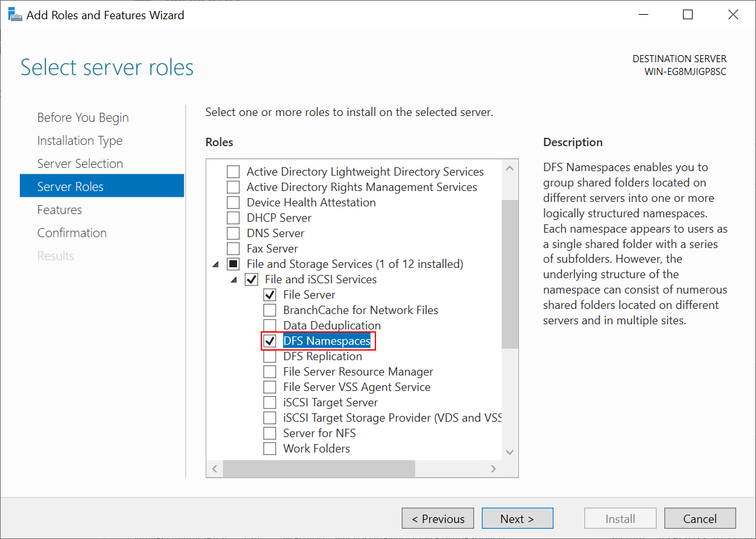Collapse the File and iSCSI Services node
The image size is (756, 539).
(x=233, y=279)
